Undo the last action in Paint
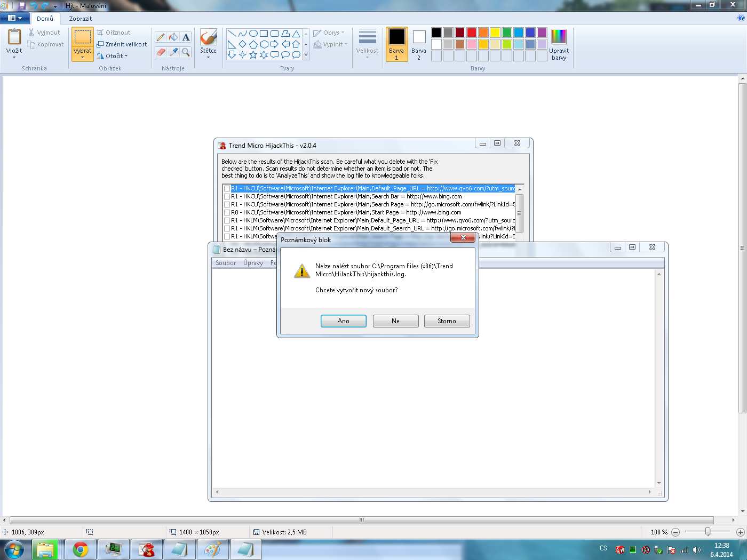This screenshot has height=560, width=747. tap(34, 6)
